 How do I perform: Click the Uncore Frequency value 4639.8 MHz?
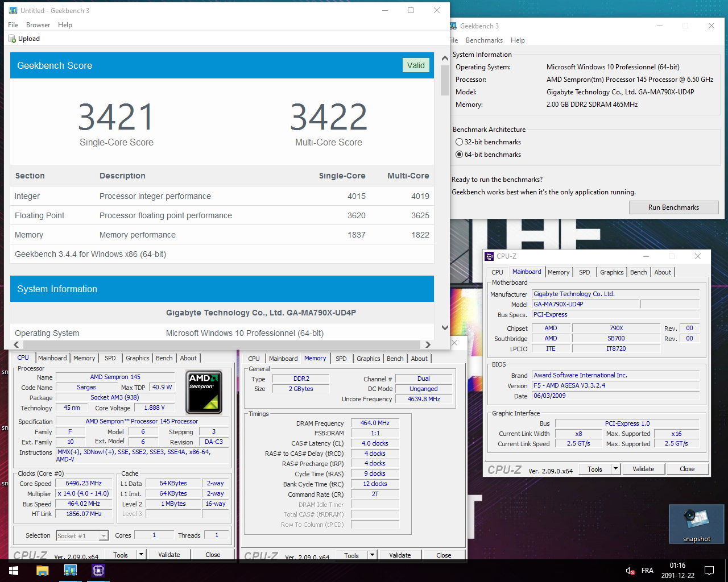tap(424, 399)
